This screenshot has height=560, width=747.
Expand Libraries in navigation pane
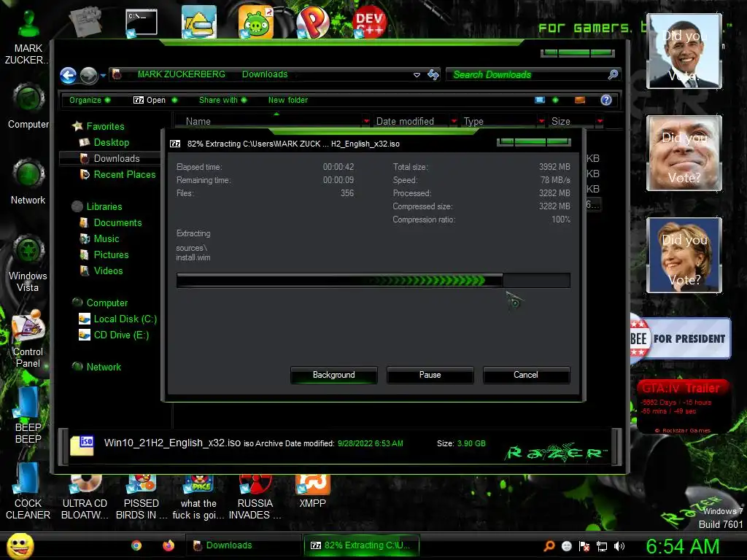tap(104, 206)
